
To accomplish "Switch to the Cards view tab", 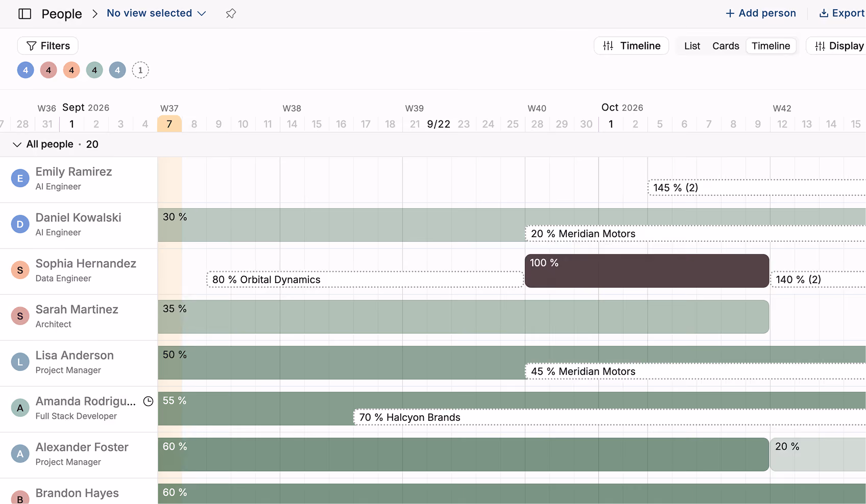I will 726,46.
